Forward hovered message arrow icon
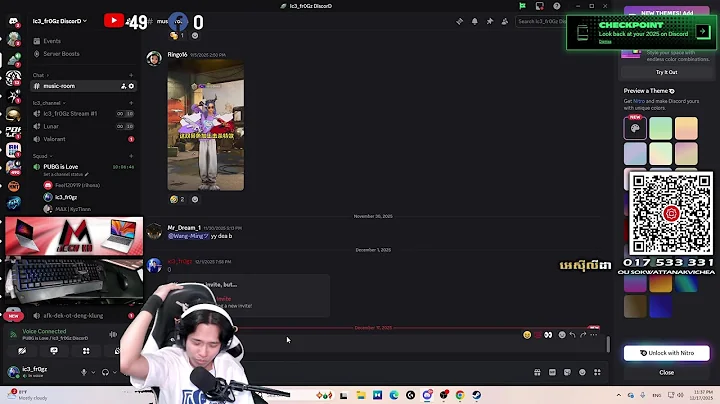The width and height of the screenshot is (720, 404). 583,335
